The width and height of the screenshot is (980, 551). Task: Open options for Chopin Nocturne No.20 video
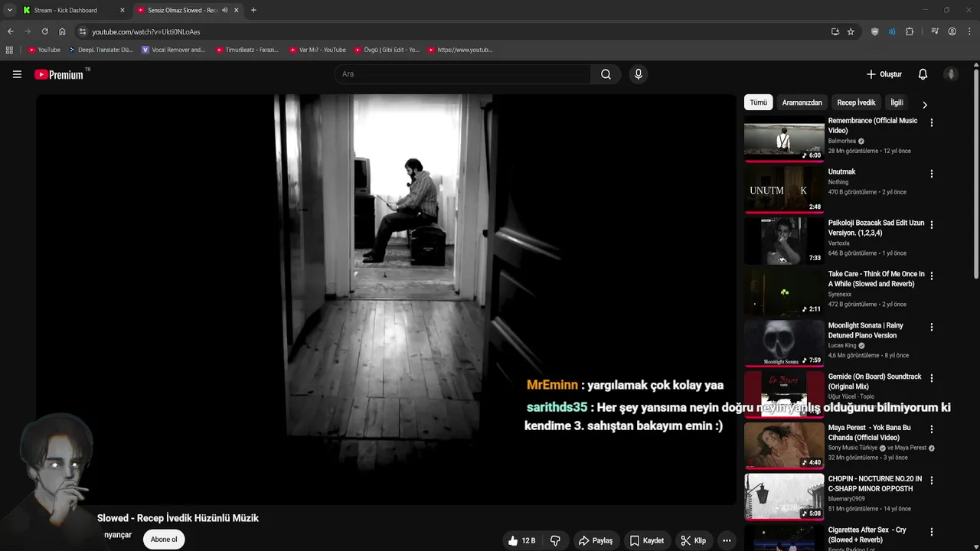(931, 481)
